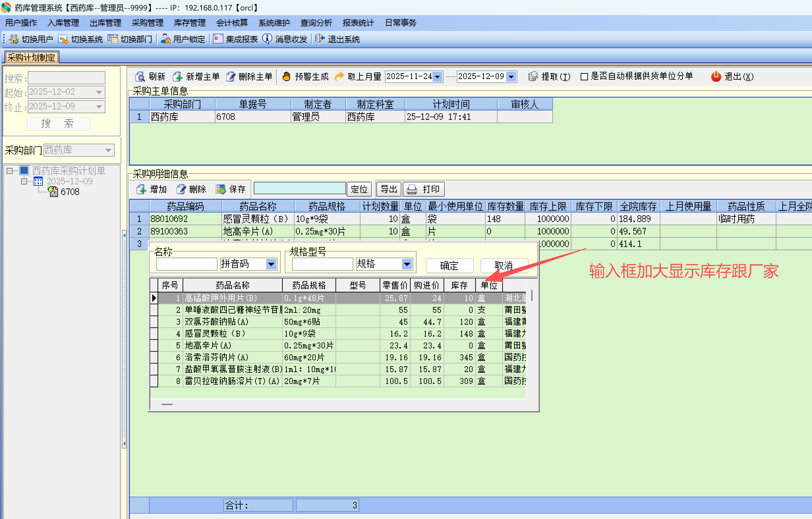The image size is (812, 519).
Task: Collapse the 2025-12-09 tree node
Action: 24,181
